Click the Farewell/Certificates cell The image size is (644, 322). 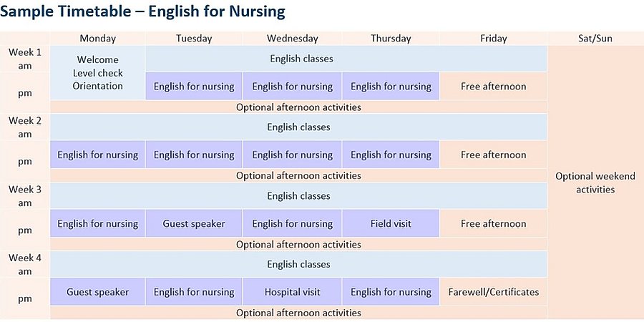click(x=494, y=292)
